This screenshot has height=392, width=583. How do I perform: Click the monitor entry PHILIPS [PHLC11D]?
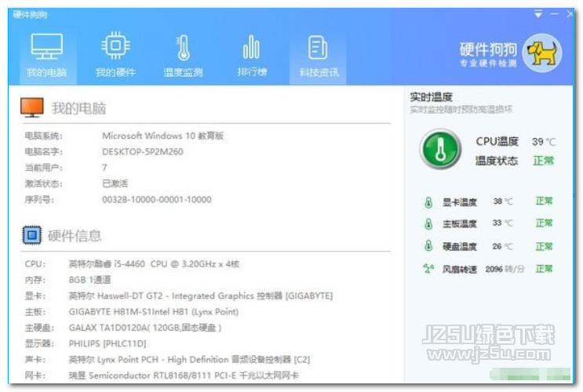click(x=107, y=343)
